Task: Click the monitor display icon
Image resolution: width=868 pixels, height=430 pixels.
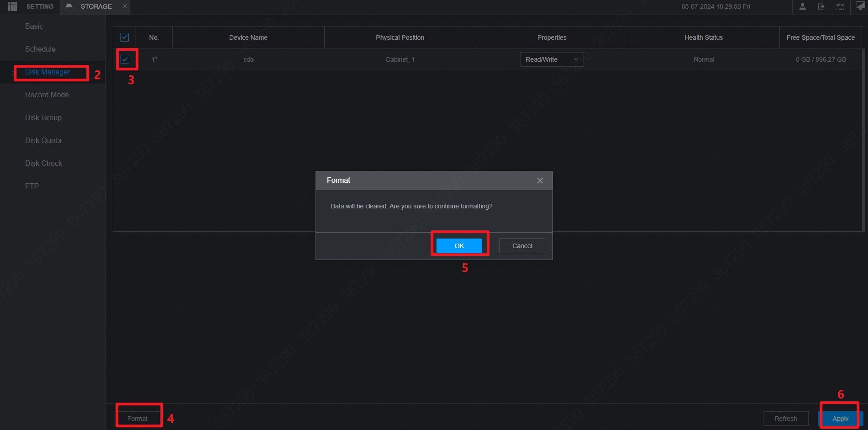Action: (860, 6)
